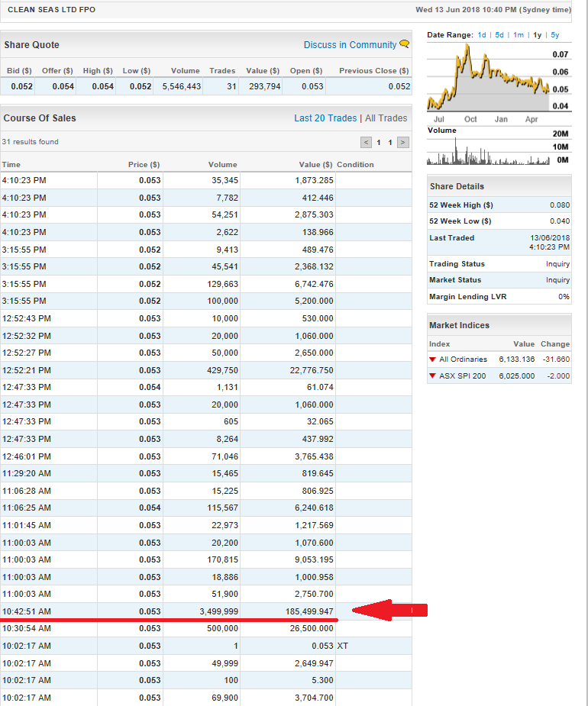
Task: Click the red down arrow beside ASX SPI 200
Action: coord(432,376)
